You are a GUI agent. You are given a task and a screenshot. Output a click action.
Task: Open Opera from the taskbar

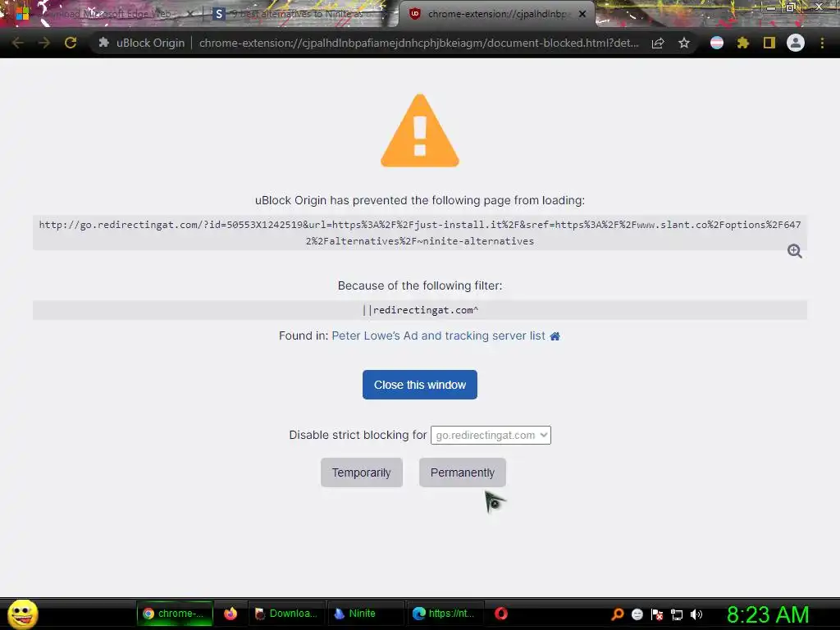501,614
